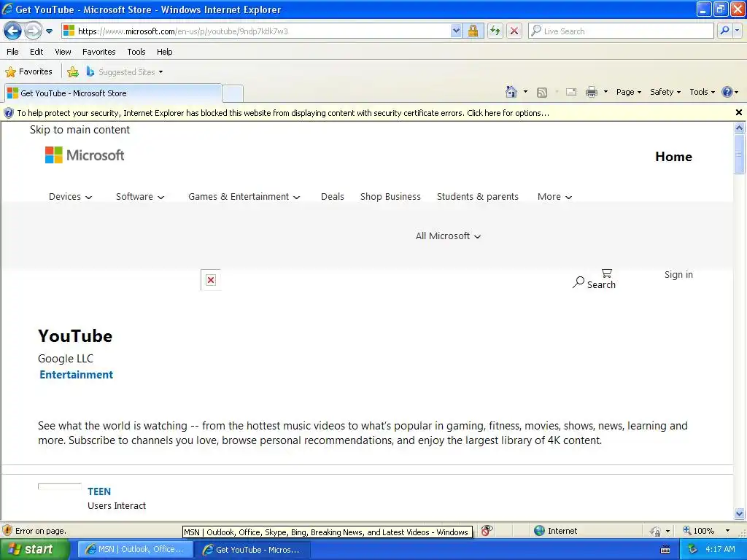Open the Tools menu in menu bar
The image size is (747, 560).
tap(136, 52)
